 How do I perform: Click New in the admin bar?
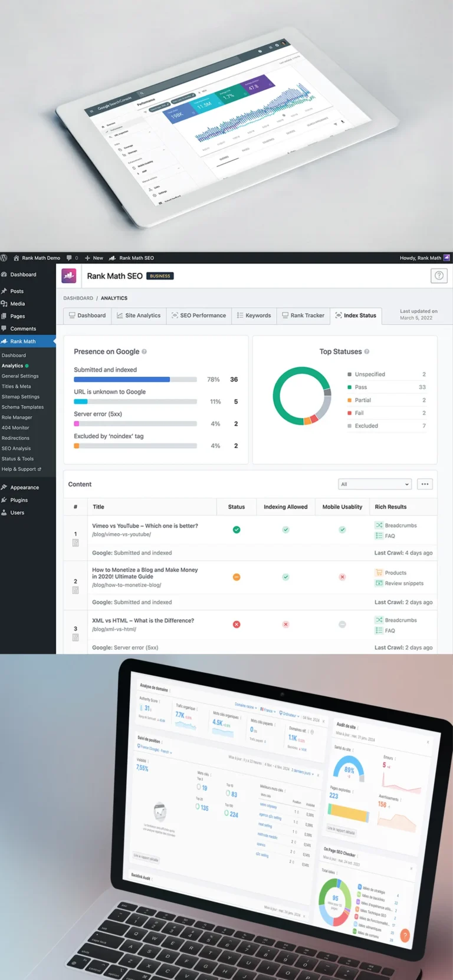click(94, 258)
